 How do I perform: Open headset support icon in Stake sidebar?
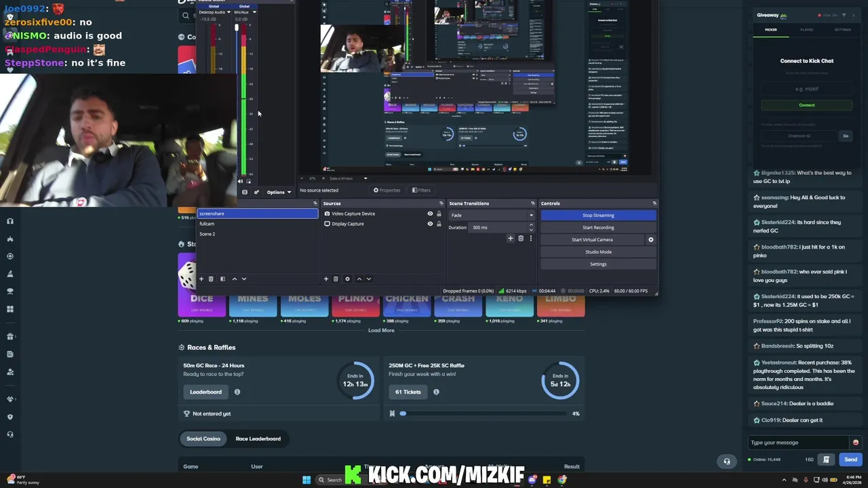point(9,434)
